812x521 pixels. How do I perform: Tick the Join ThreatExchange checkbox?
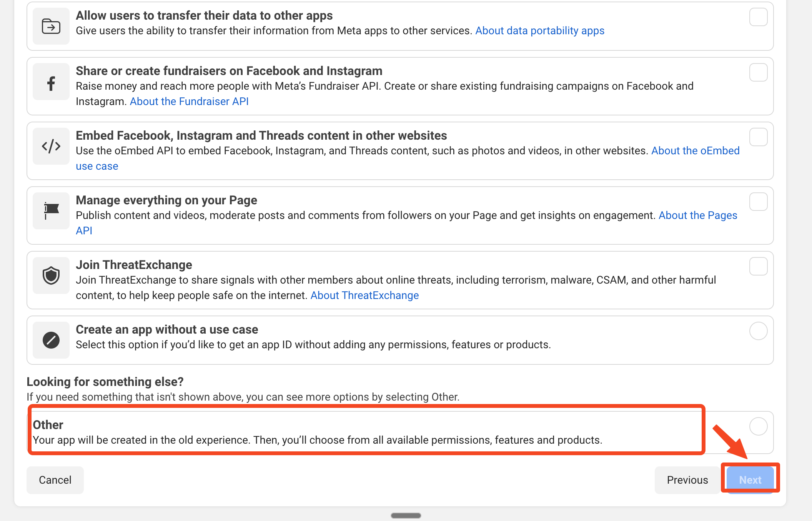point(758,266)
